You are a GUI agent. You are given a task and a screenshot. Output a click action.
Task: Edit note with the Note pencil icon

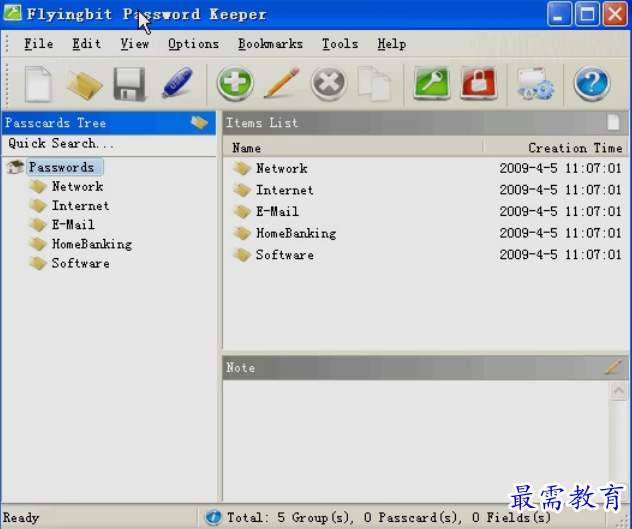click(x=613, y=367)
